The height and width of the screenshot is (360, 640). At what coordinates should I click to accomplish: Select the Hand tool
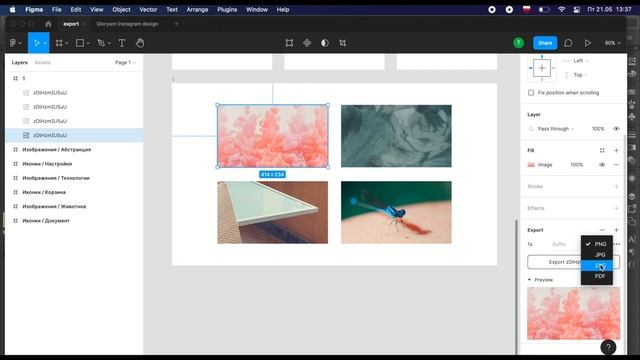pos(140,43)
